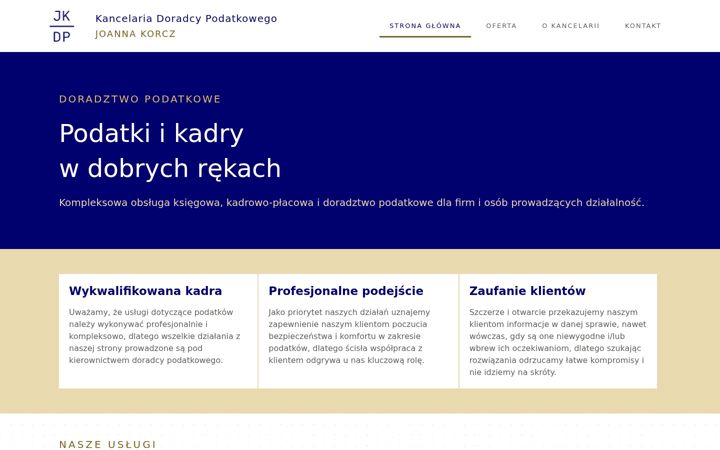
Task: Select the Doradztwo Podatkowe label
Action: (140, 99)
